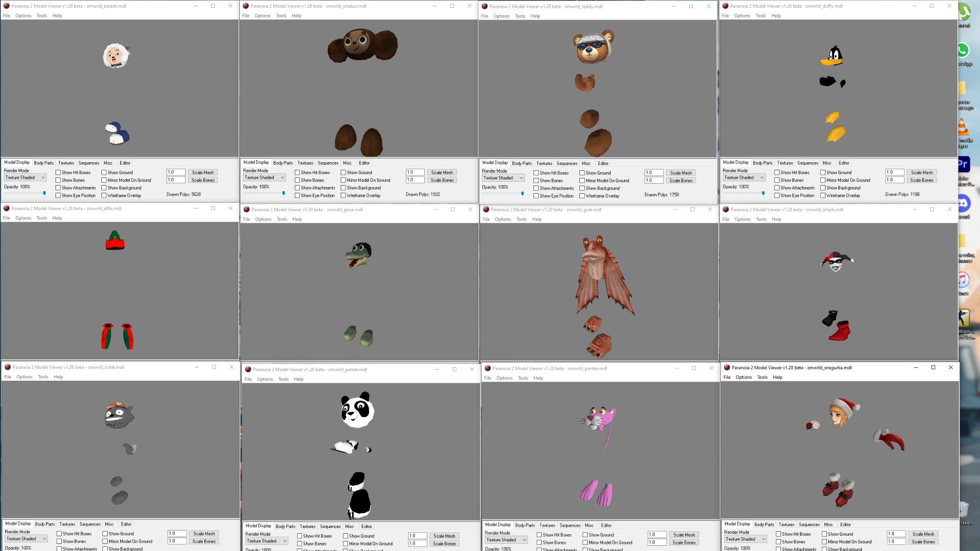Screen dimensions: 980x551
Task: Open File menu in zmwrld_elfik.mdl window
Action: 7,218
